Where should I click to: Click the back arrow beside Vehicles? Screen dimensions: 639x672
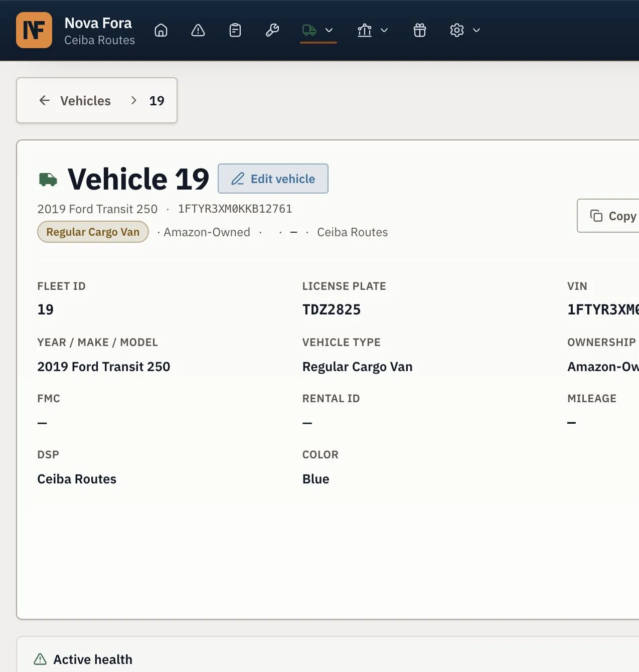click(x=45, y=100)
